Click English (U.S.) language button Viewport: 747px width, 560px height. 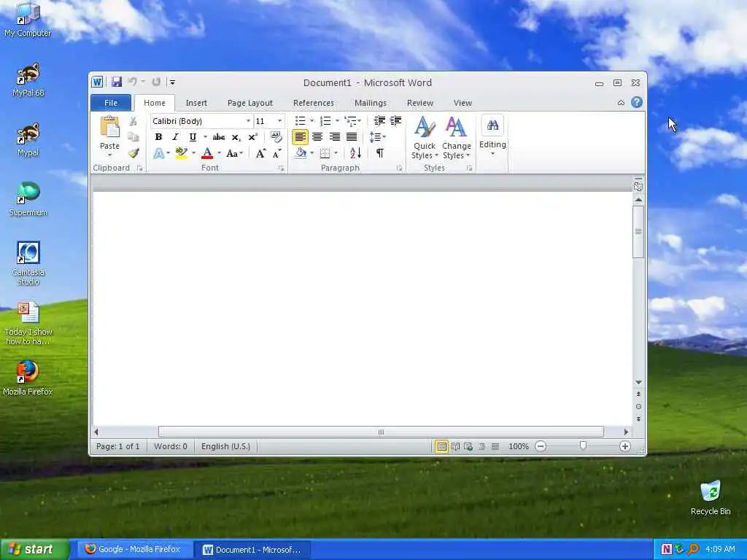225,446
